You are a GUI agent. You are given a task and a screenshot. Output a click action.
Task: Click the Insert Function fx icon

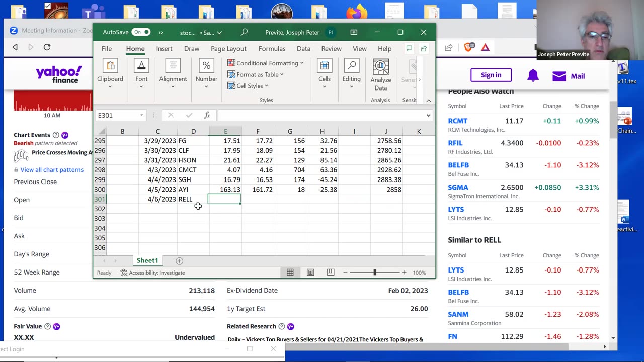(207, 115)
